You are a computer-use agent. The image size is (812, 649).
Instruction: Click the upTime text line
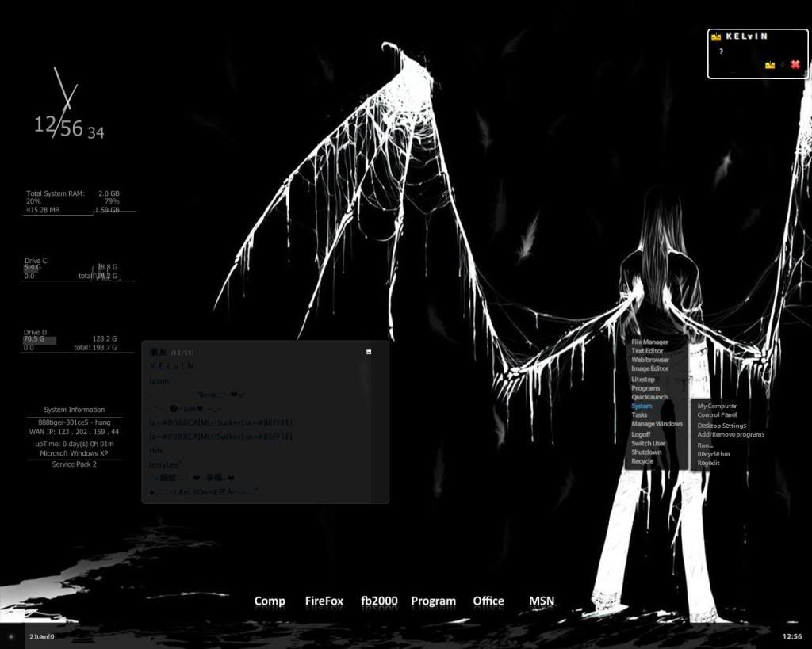[74, 444]
